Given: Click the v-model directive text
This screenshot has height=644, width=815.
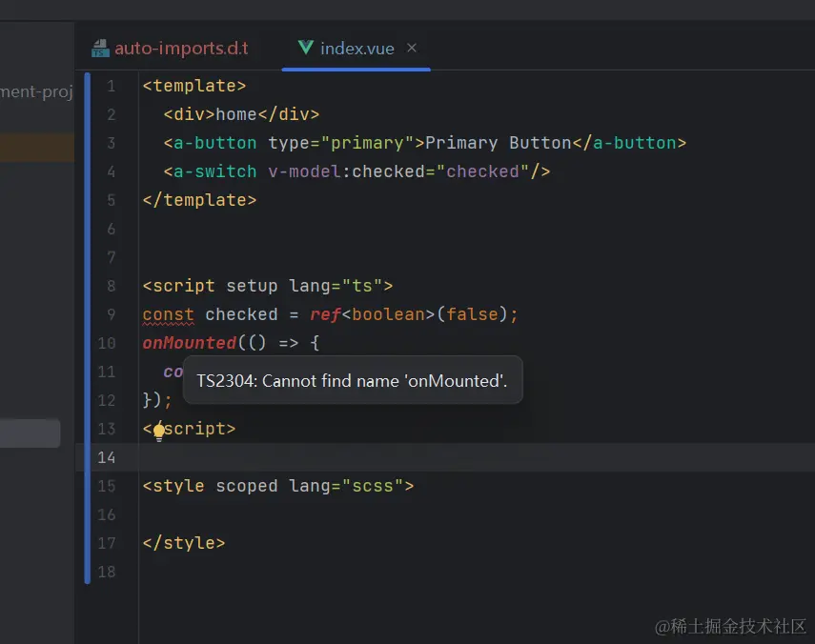Looking at the screenshot, I should 305,171.
